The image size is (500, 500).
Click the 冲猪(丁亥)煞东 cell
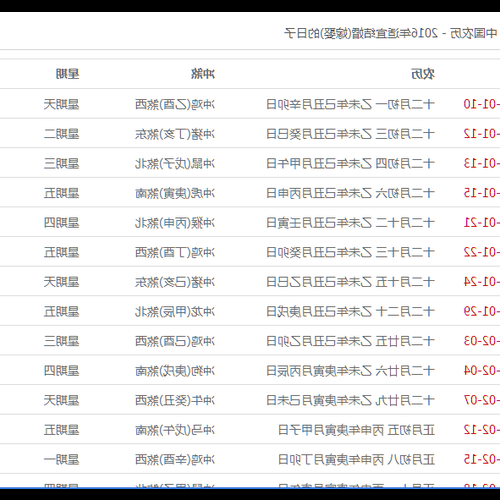(x=175, y=134)
